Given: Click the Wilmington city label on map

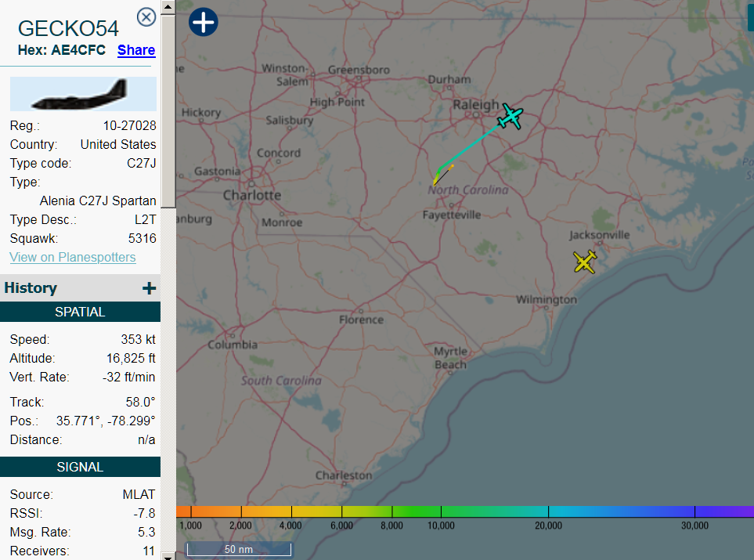Looking at the screenshot, I should 547,299.
